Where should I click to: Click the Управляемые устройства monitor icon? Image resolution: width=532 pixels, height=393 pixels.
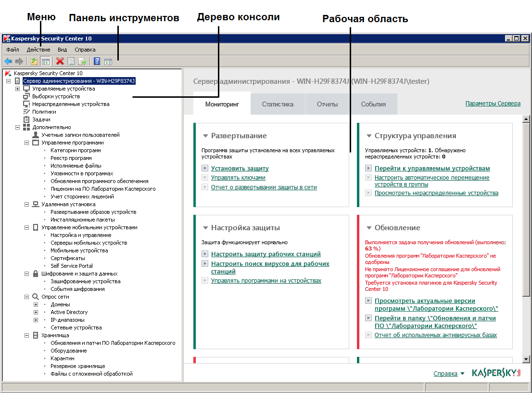tap(26, 89)
